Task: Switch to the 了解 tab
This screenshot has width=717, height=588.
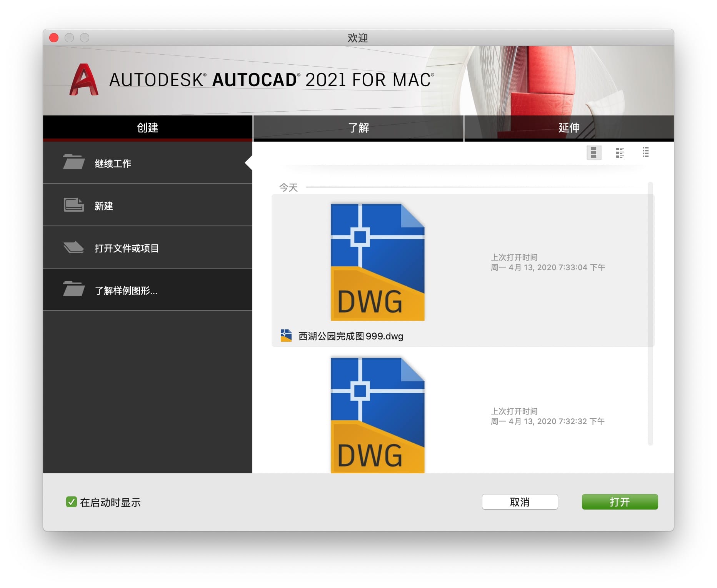Action: (x=358, y=128)
